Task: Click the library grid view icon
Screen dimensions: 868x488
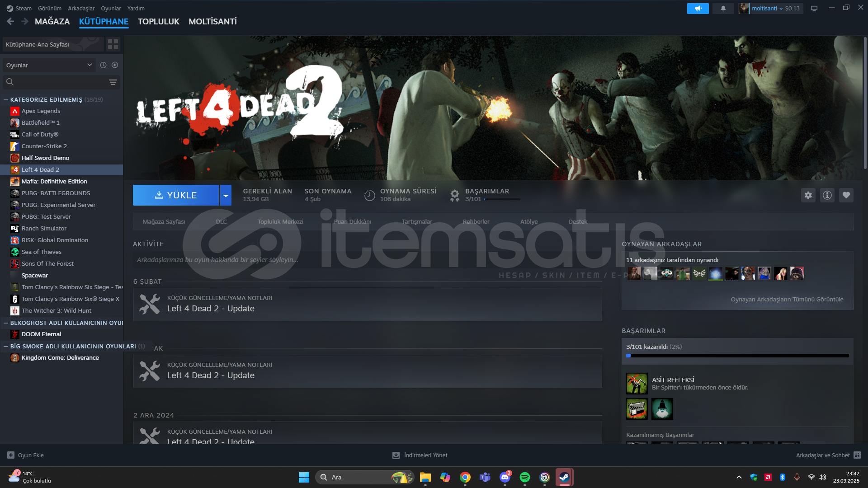Action: [113, 44]
